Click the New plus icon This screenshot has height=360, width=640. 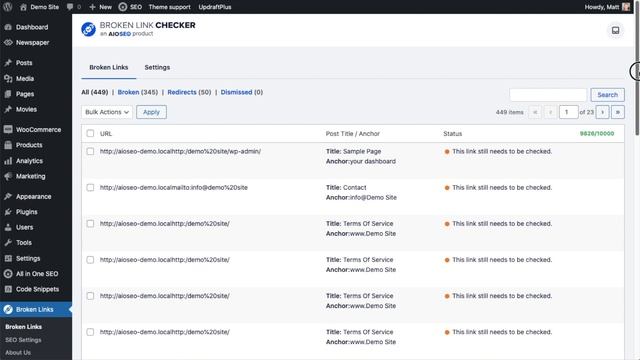coord(92,7)
